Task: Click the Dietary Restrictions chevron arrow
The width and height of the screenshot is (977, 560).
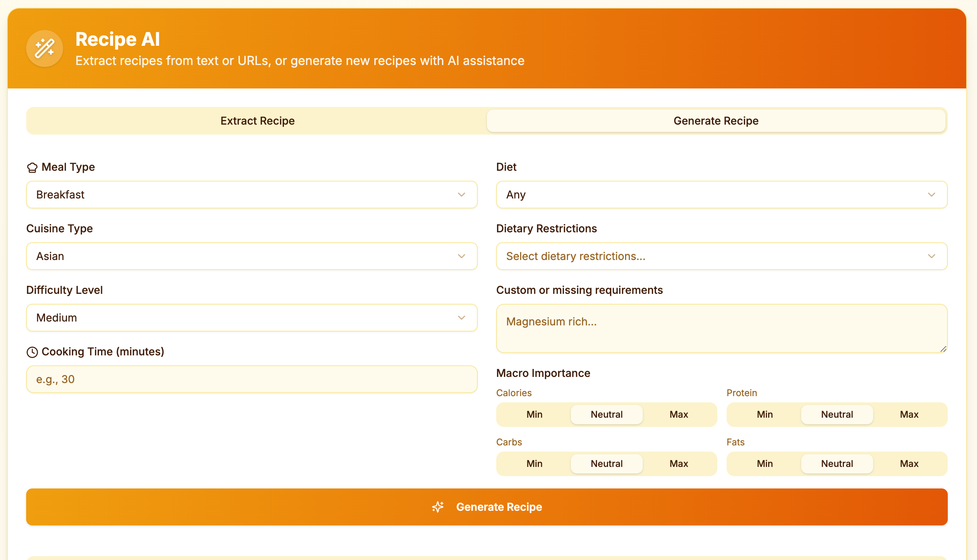Action: [931, 256]
